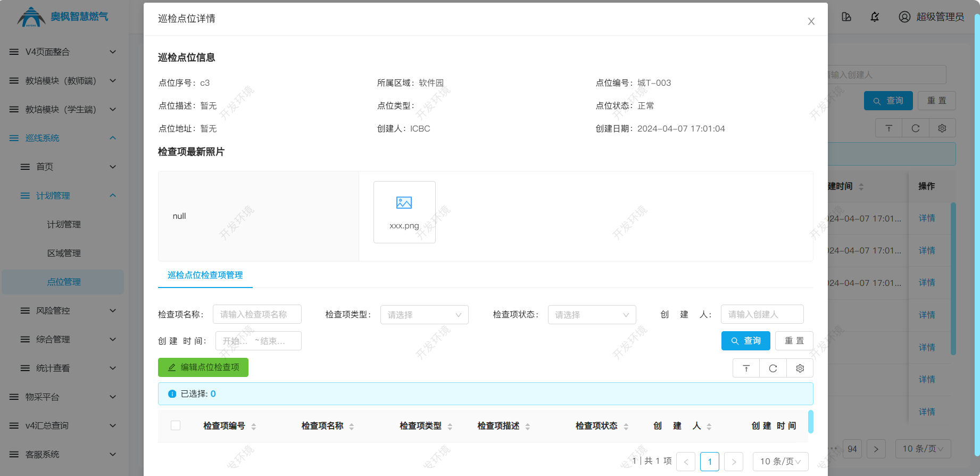Expand v4汇总查询 sidebar menu

[63, 425]
